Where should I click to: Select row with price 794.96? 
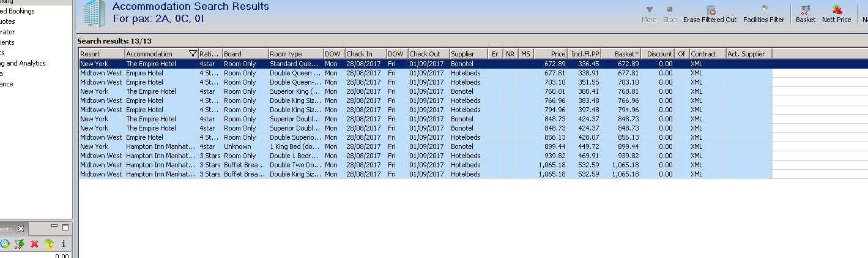[x=425, y=110]
